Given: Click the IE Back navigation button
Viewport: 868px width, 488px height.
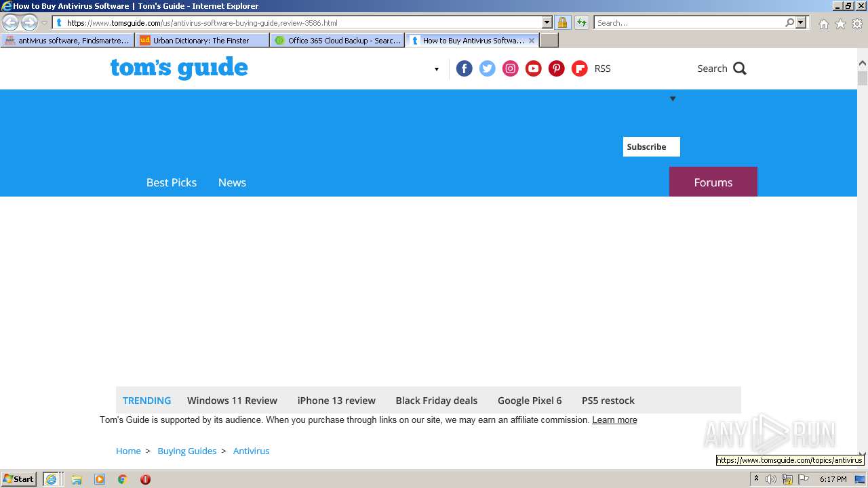Looking at the screenshot, I should [x=11, y=22].
